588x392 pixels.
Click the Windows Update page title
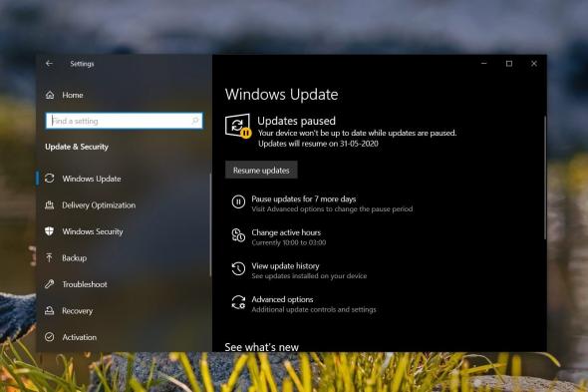point(282,94)
